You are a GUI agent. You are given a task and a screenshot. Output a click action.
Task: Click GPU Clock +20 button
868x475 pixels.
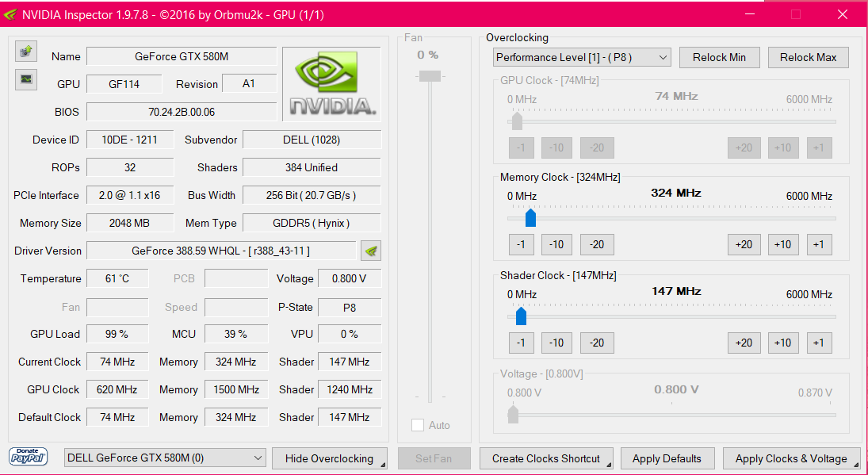click(x=744, y=147)
